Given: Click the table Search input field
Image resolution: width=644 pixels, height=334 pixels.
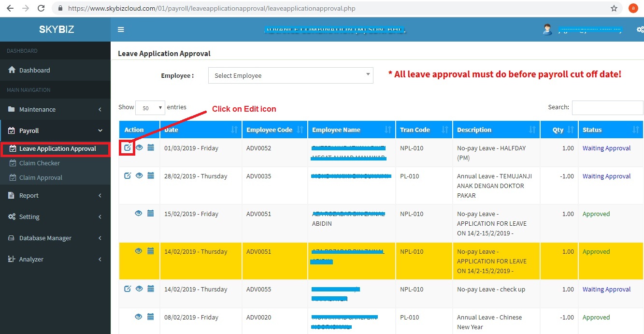Looking at the screenshot, I should pyautogui.click(x=607, y=108).
